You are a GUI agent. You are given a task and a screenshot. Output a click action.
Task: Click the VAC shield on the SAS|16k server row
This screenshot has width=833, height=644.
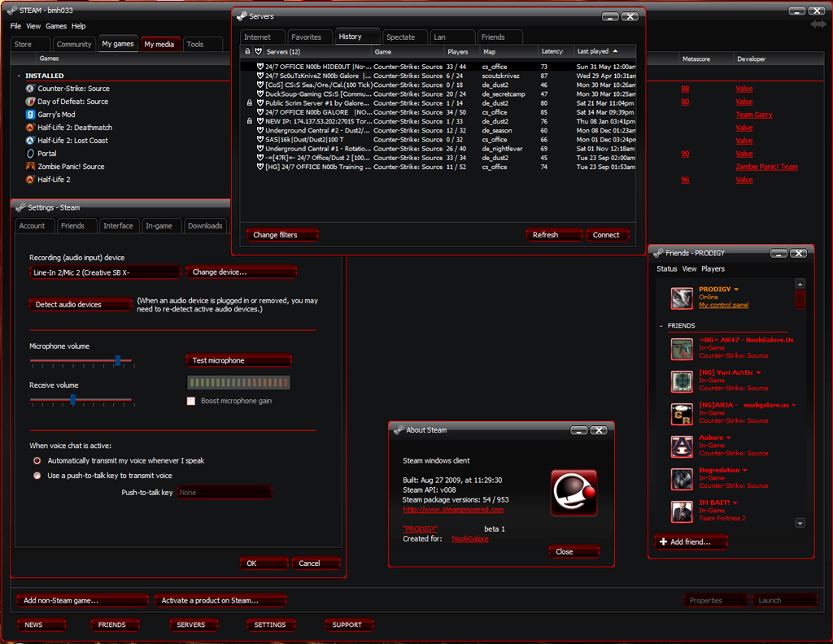260,140
